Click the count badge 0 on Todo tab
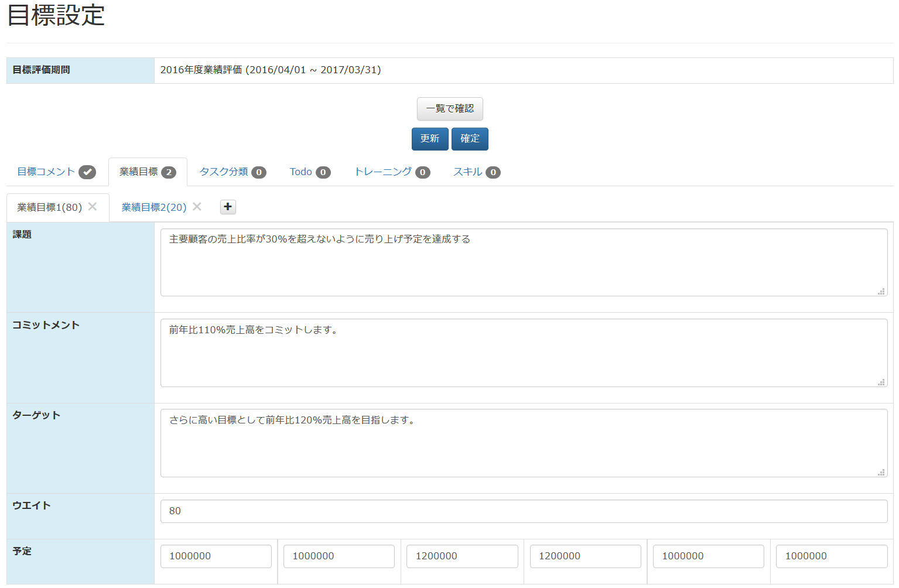 click(x=323, y=172)
